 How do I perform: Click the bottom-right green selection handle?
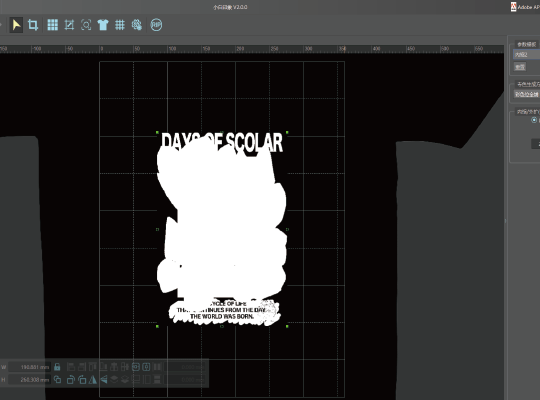pyautogui.click(x=287, y=326)
